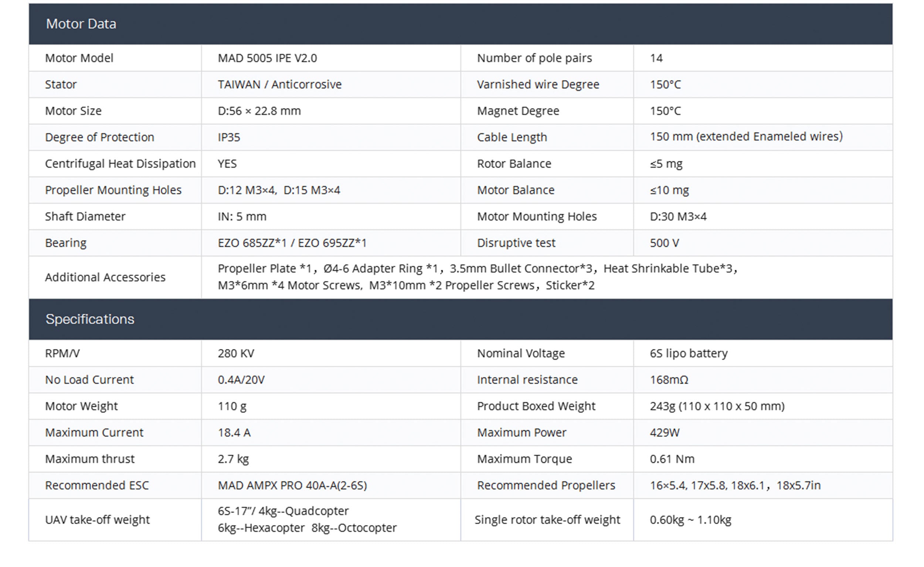Select the IP35 protection value

pyautogui.click(x=229, y=137)
